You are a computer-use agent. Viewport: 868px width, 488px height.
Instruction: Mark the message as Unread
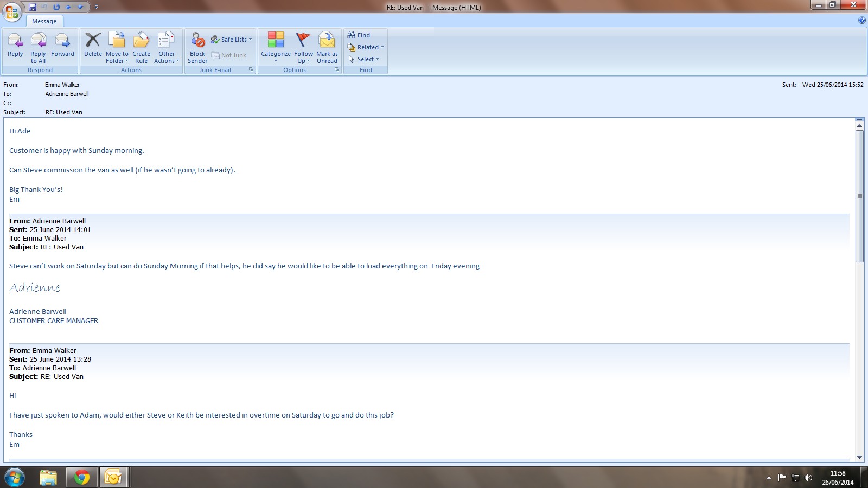(327, 47)
